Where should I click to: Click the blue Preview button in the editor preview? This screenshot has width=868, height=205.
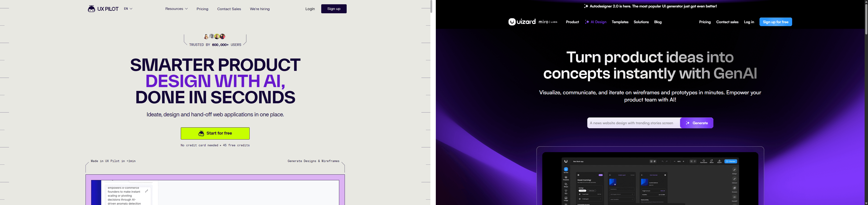coord(731,162)
